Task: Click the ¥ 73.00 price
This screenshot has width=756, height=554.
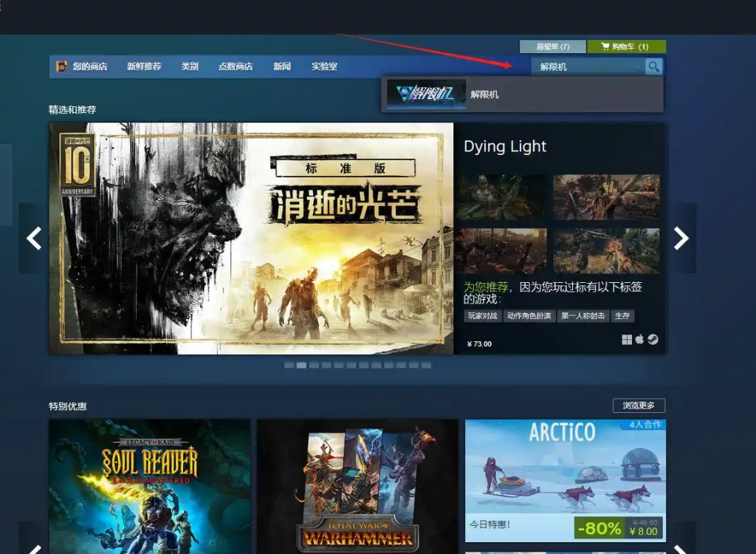Action: point(479,344)
